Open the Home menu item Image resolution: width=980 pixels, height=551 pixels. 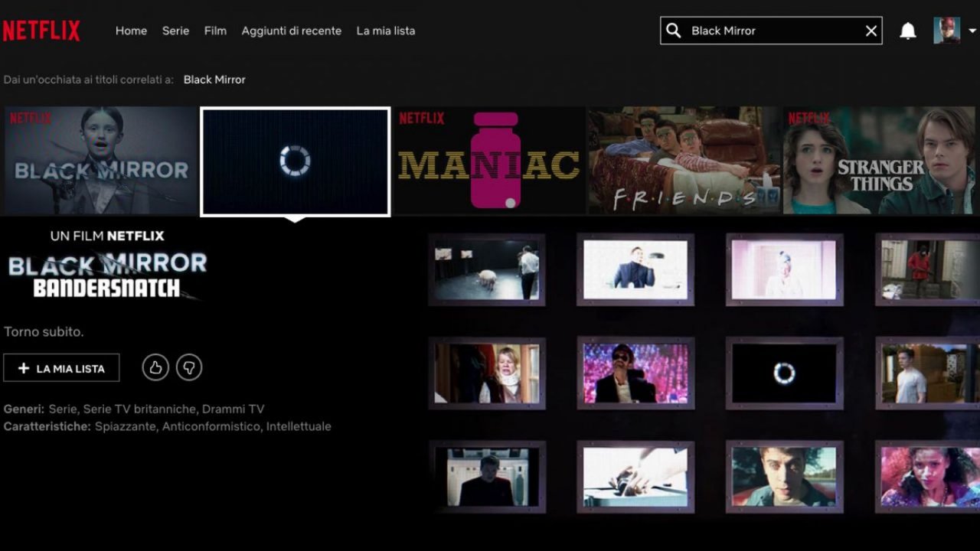(131, 31)
